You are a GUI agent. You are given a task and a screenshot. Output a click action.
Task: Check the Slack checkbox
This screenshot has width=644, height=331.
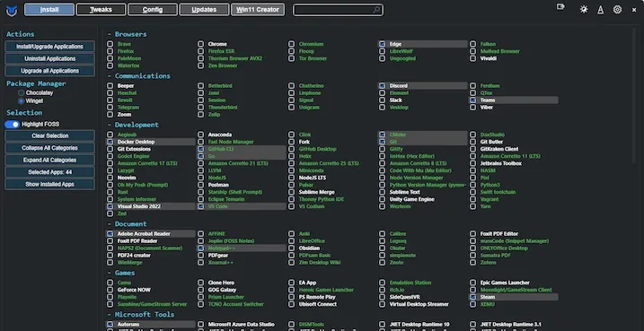382,100
